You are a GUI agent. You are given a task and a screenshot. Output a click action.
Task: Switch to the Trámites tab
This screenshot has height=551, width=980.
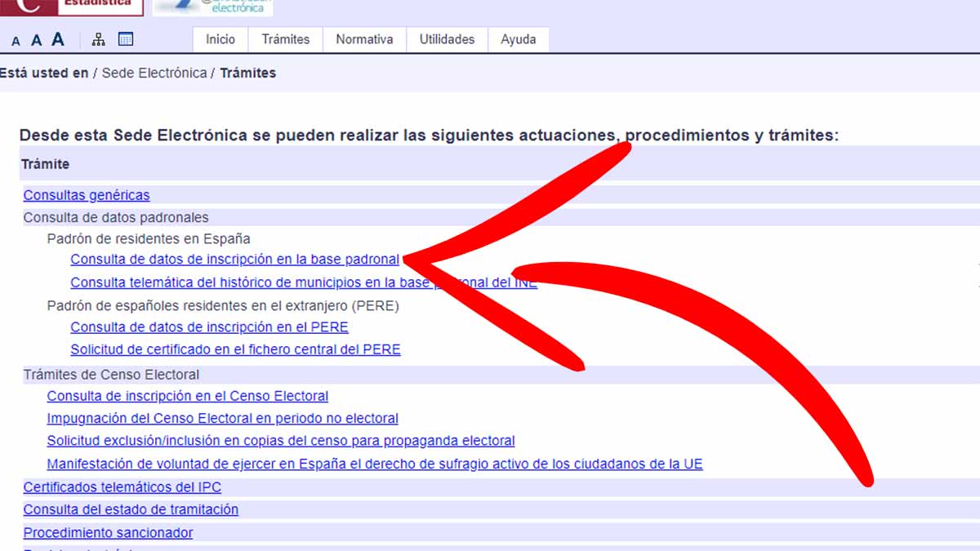click(x=284, y=38)
